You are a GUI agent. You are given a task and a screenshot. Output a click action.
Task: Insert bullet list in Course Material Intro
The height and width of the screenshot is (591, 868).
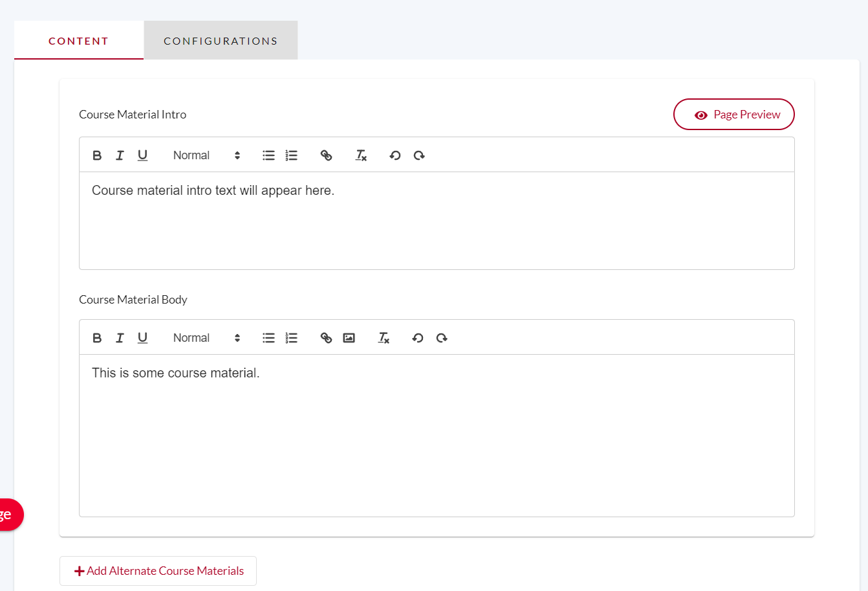pos(268,155)
